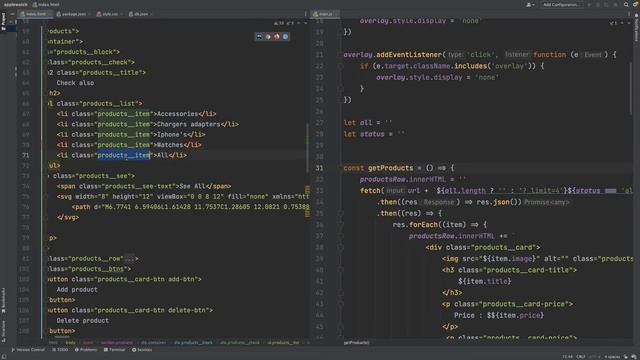This screenshot has height=360, width=640.
Task: Click the inspection checkmark in right editor
Action: pos(613,23)
